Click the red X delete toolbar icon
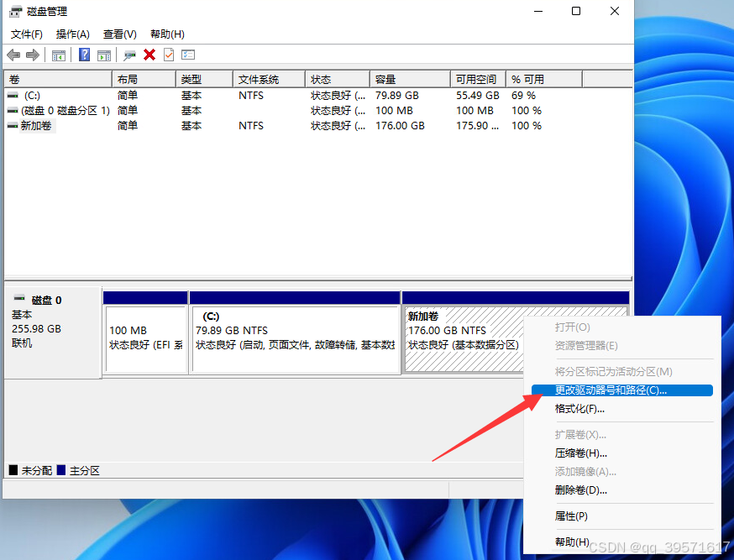The height and width of the screenshot is (560, 734). coord(149,55)
